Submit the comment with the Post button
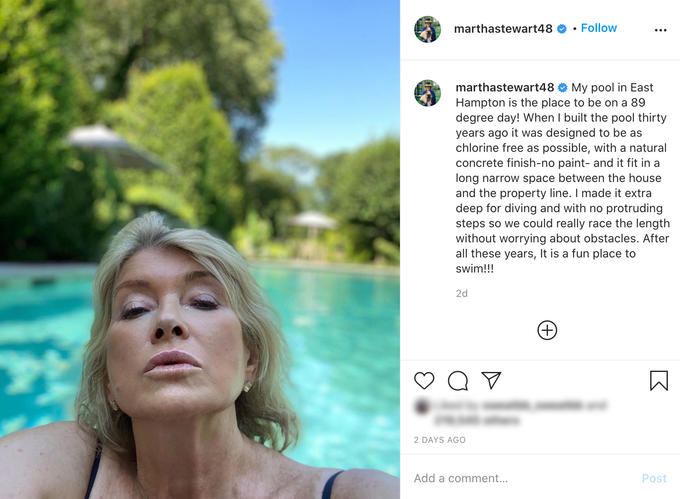The width and height of the screenshot is (680, 499). coord(654,478)
